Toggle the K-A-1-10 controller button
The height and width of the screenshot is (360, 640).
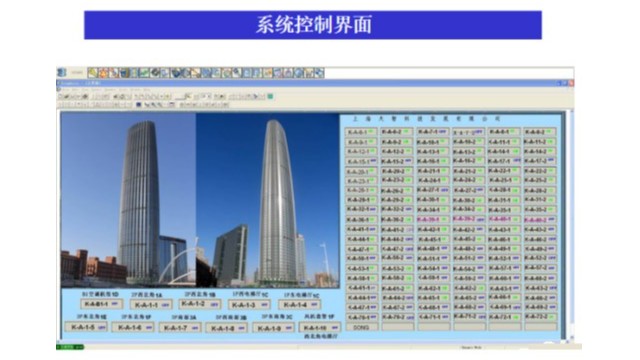tap(320, 327)
